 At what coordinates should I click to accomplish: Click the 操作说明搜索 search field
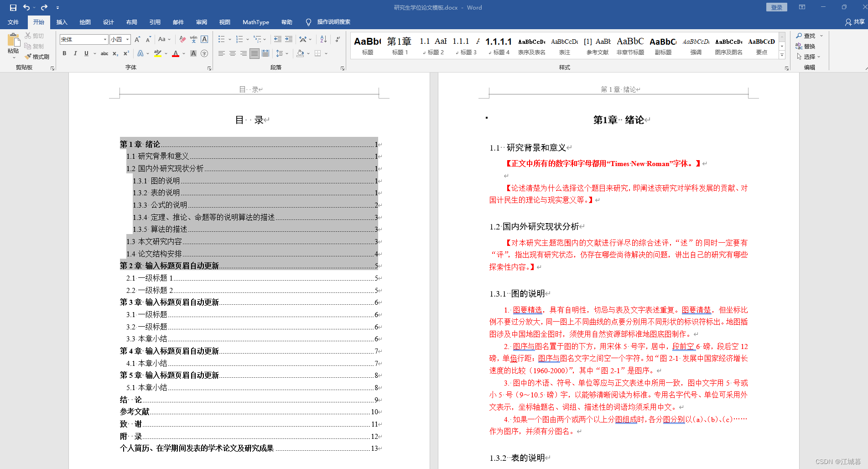(334, 22)
